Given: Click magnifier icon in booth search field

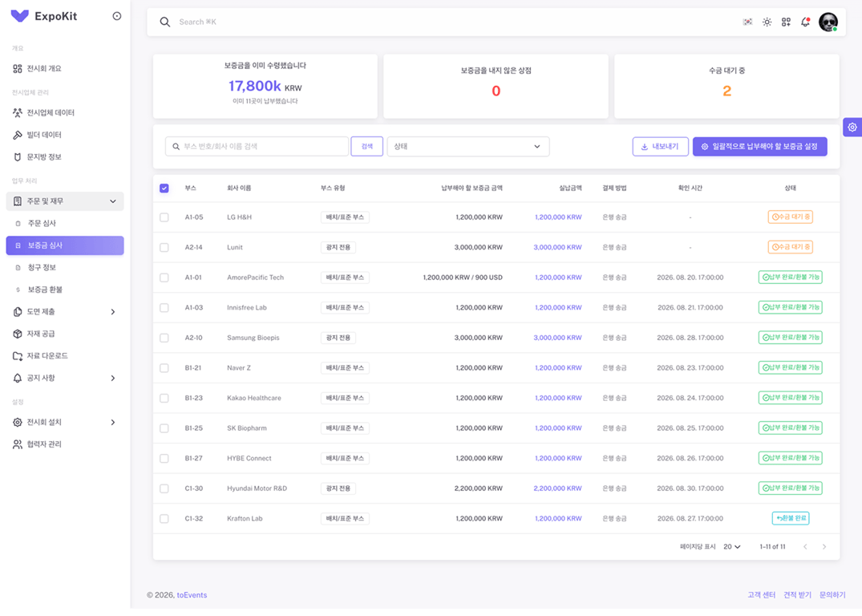Looking at the screenshot, I should pyautogui.click(x=176, y=147).
